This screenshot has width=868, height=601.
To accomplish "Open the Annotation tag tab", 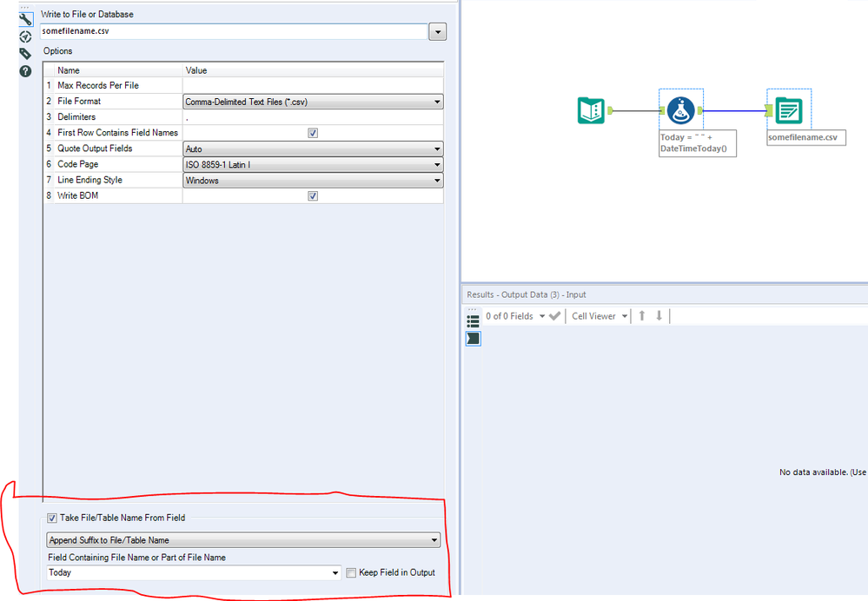I will coord(25,54).
